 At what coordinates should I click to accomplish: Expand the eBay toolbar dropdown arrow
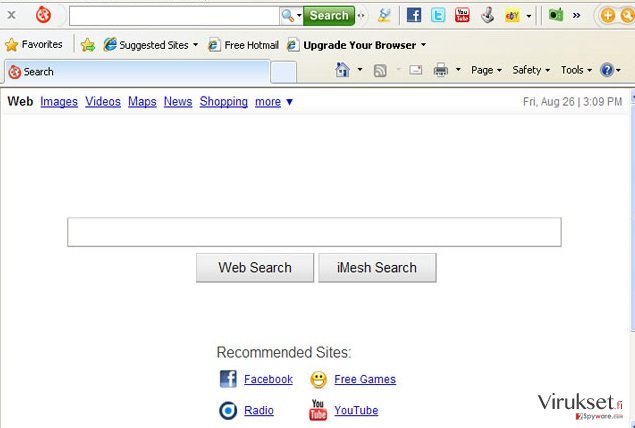point(528,16)
